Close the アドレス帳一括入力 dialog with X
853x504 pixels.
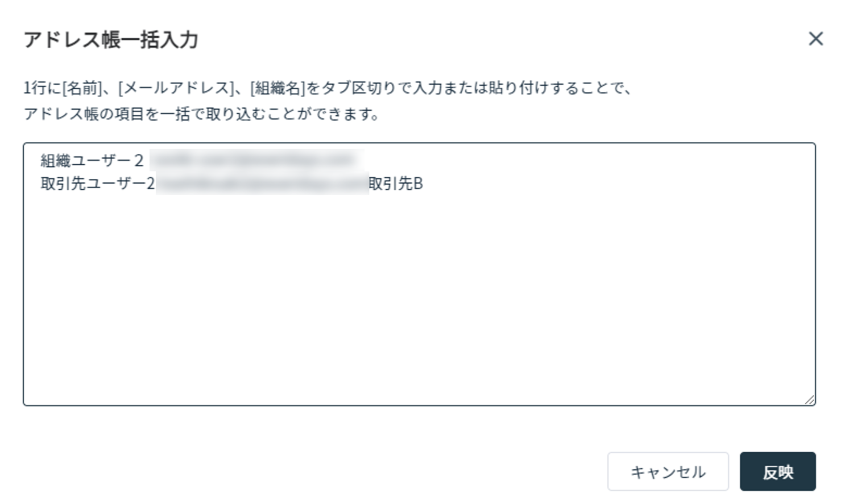click(815, 39)
